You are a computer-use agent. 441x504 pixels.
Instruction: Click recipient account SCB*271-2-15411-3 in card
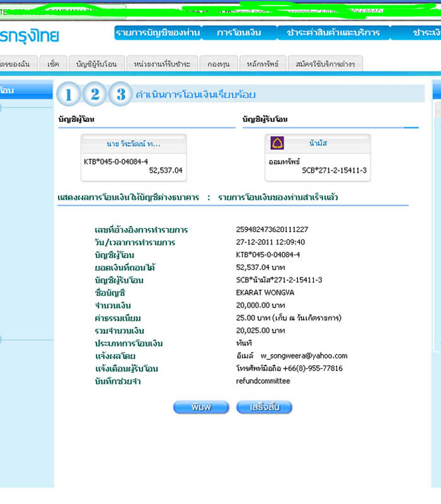pos(334,170)
